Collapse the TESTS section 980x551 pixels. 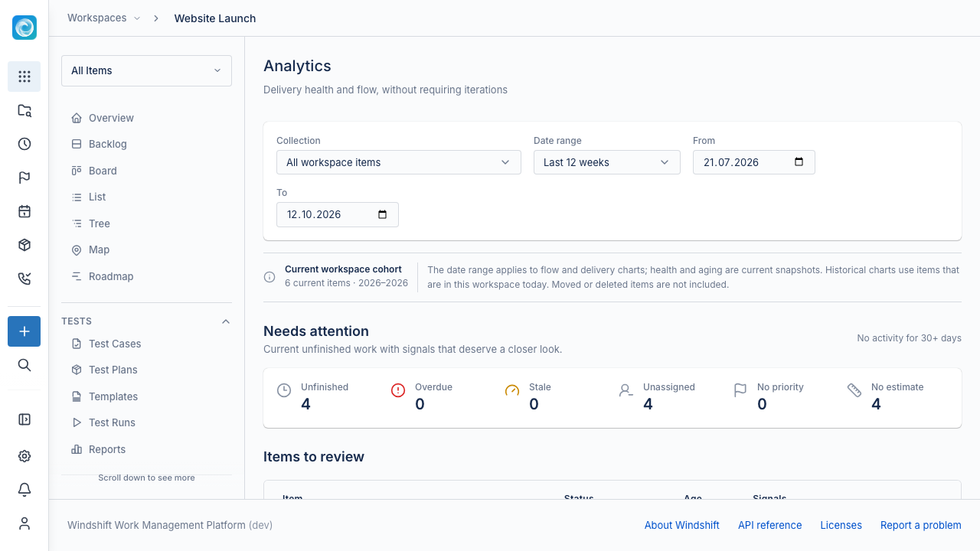point(226,321)
